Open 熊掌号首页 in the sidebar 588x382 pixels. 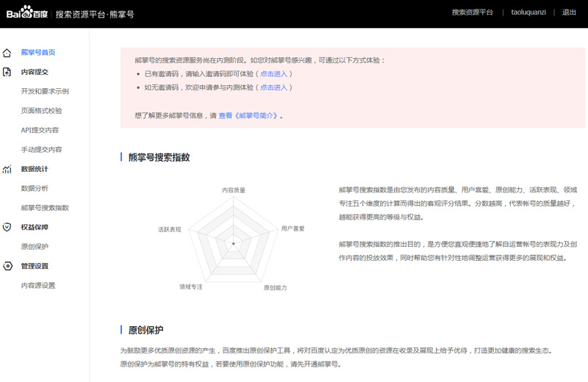(x=38, y=53)
